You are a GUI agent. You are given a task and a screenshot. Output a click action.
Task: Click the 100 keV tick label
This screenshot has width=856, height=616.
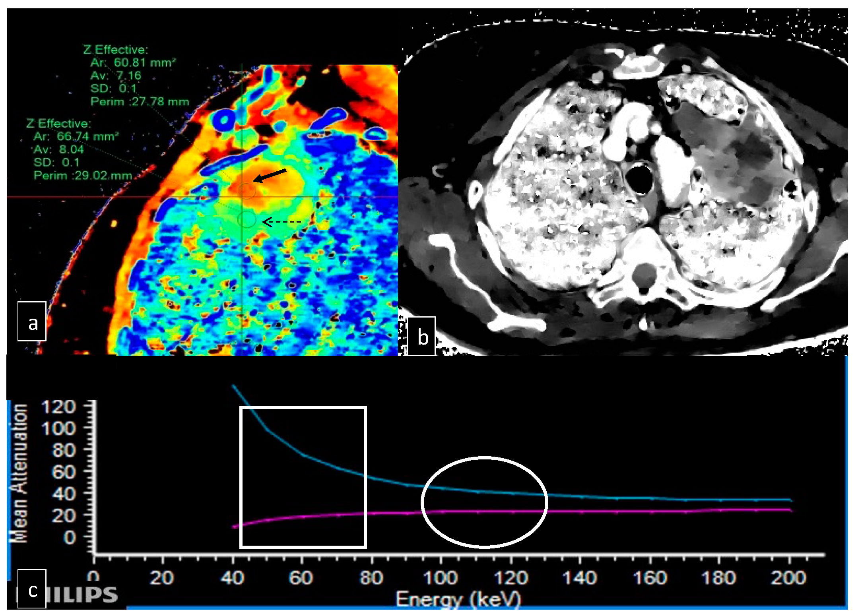coord(441,577)
